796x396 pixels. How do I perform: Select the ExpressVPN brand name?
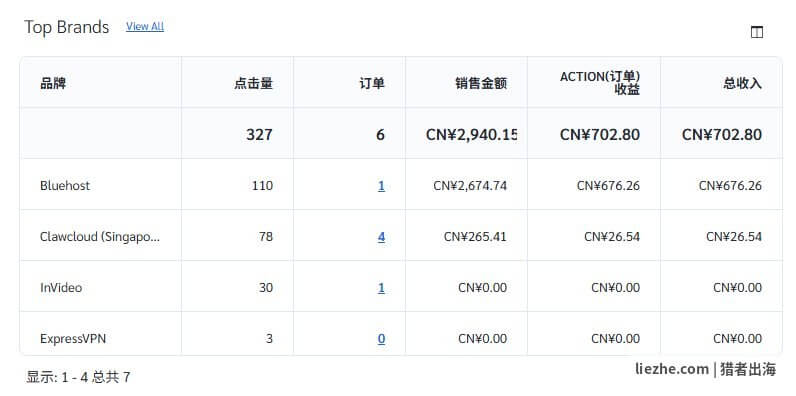[x=73, y=339]
